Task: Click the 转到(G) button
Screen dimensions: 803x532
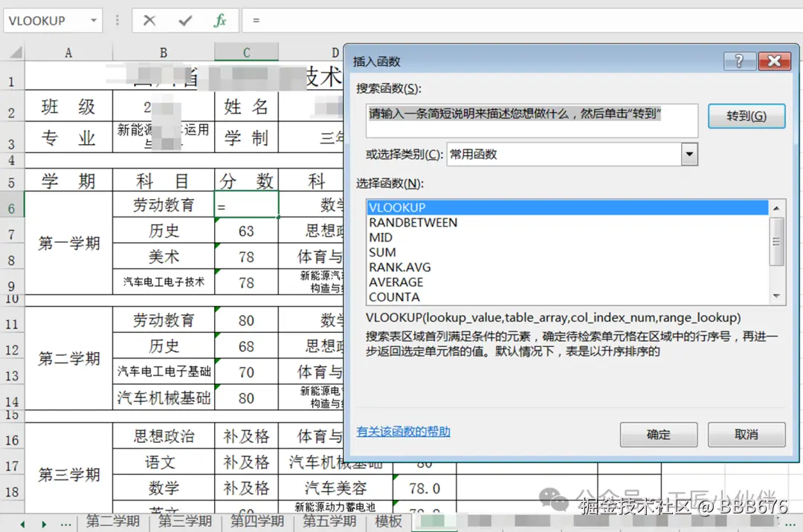Action: pyautogui.click(x=746, y=115)
